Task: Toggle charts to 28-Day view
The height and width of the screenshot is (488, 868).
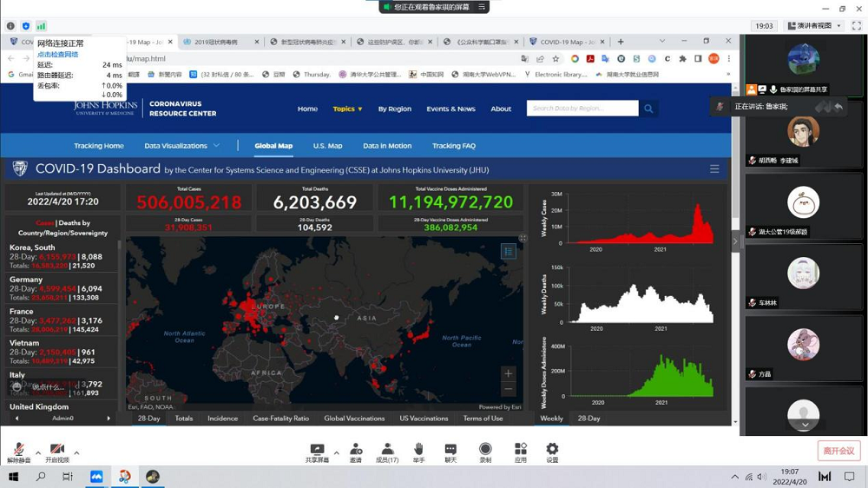Action: click(589, 419)
